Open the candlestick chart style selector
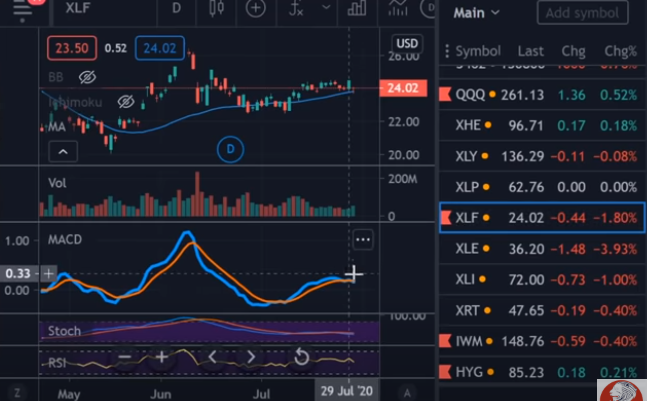 pos(217,8)
